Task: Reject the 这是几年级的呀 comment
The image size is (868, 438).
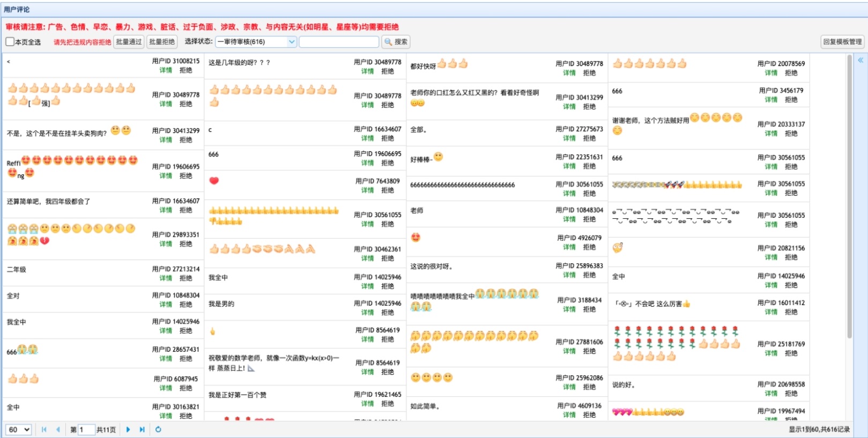Action: tap(388, 71)
